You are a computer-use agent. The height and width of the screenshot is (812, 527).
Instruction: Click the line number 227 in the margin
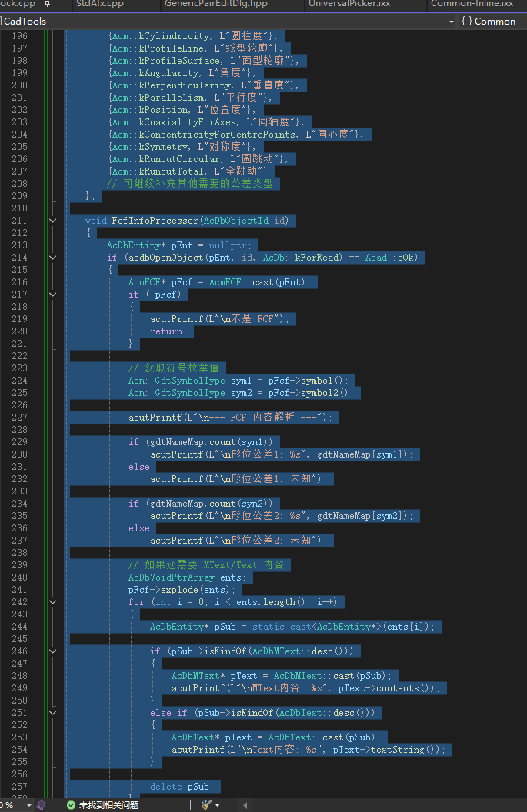click(19, 418)
